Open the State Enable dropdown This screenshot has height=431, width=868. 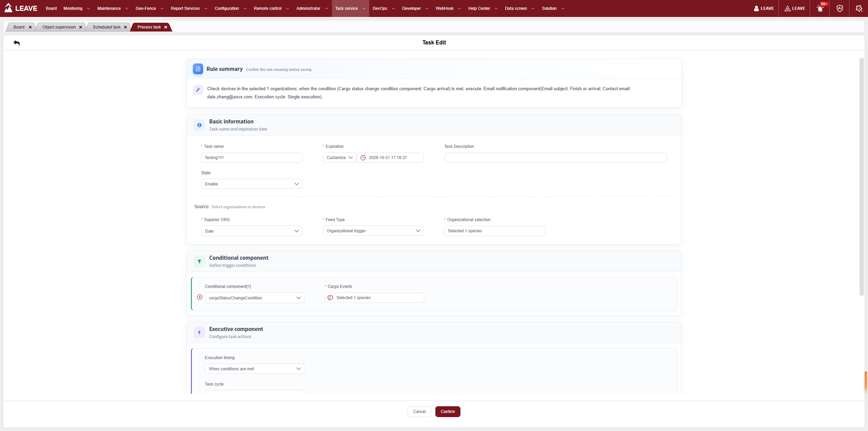tap(252, 184)
